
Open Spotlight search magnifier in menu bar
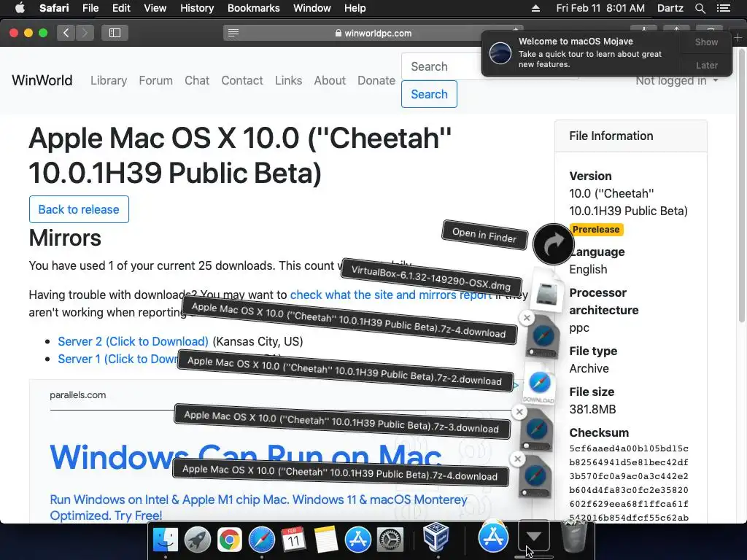click(700, 8)
